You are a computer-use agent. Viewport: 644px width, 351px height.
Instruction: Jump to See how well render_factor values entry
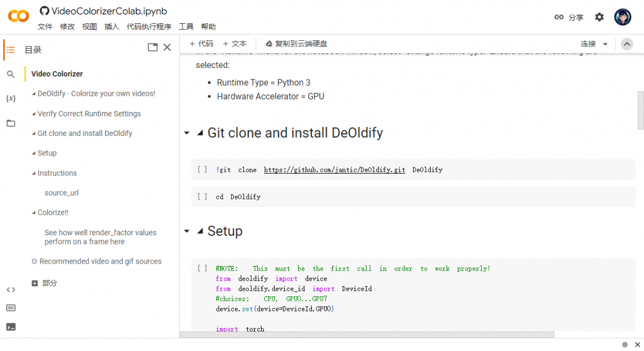click(x=101, y=237)
